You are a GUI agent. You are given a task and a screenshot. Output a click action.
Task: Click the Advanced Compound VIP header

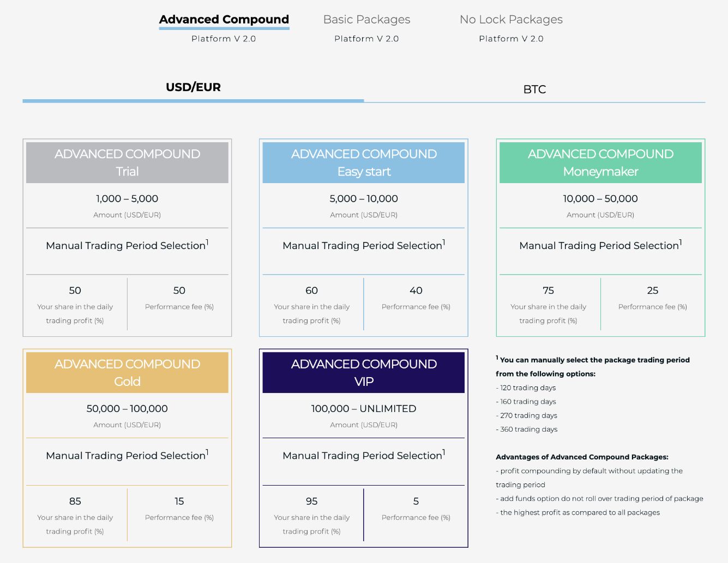click(364, 373)
